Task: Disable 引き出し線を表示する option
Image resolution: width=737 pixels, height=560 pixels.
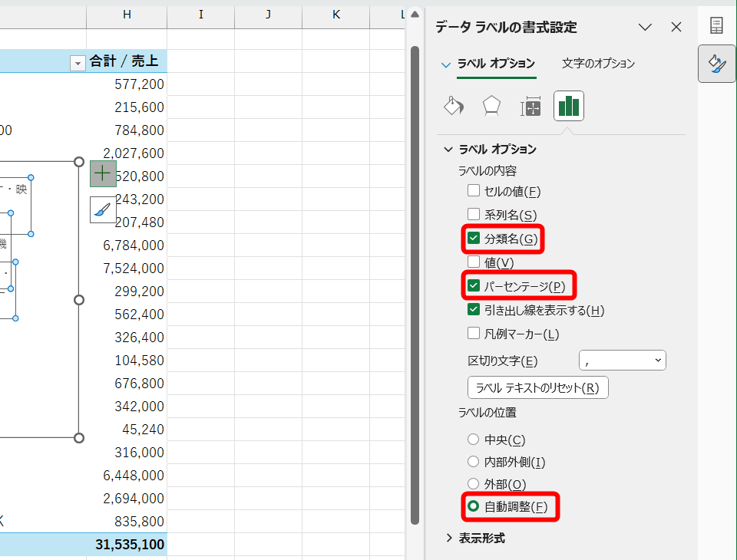Action: click(x=474, y=309)
